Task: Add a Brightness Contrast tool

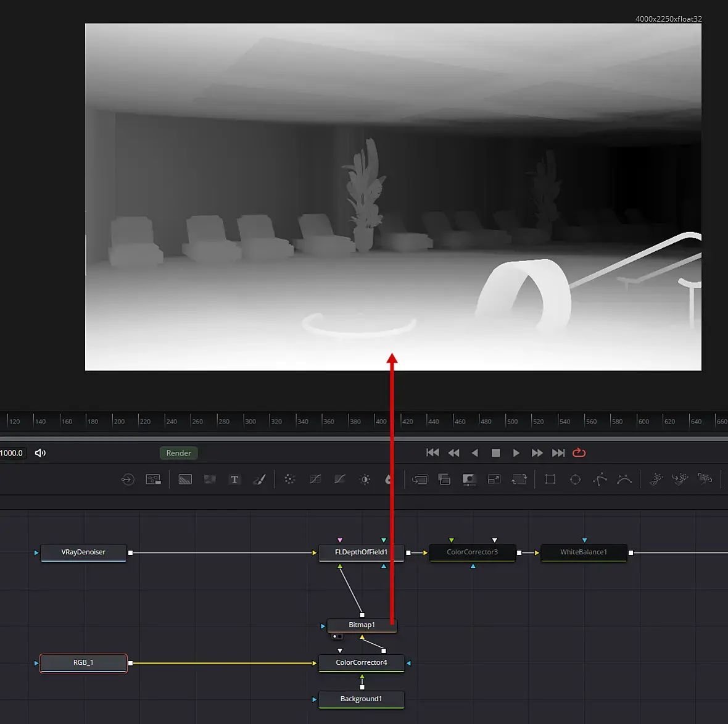Action: [365, 479]
